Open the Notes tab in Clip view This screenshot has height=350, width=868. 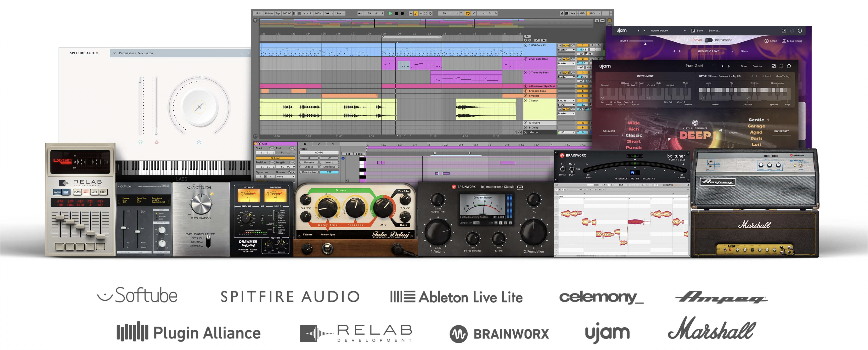coord(305,144)
